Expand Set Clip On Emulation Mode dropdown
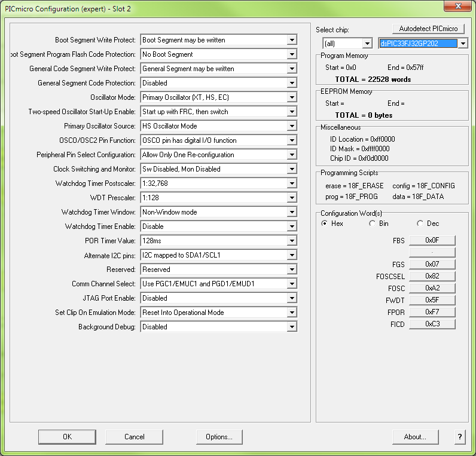The width and height of the screenshot is (476, 456). click(292, 313)
